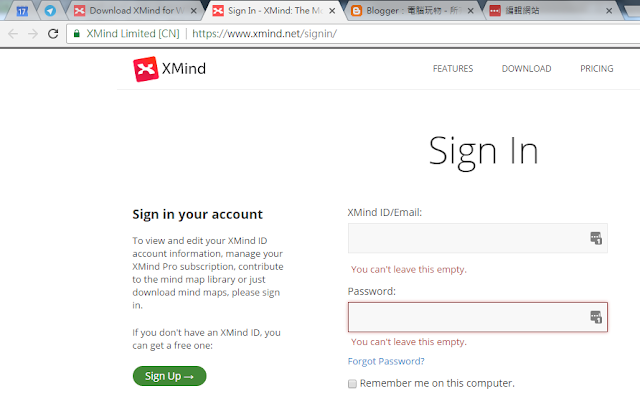Go back in browser history
640x414 pixels.
coord(13,33)
